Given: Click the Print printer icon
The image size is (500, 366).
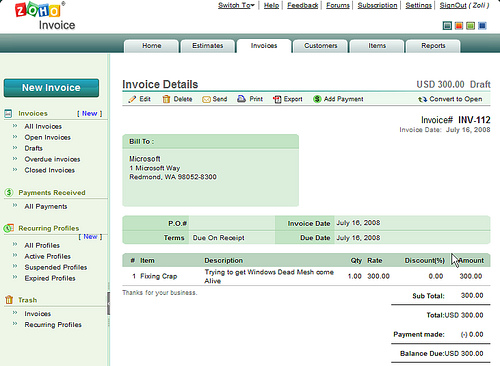Looking at the screenshot, I should [x=241, y=99].
